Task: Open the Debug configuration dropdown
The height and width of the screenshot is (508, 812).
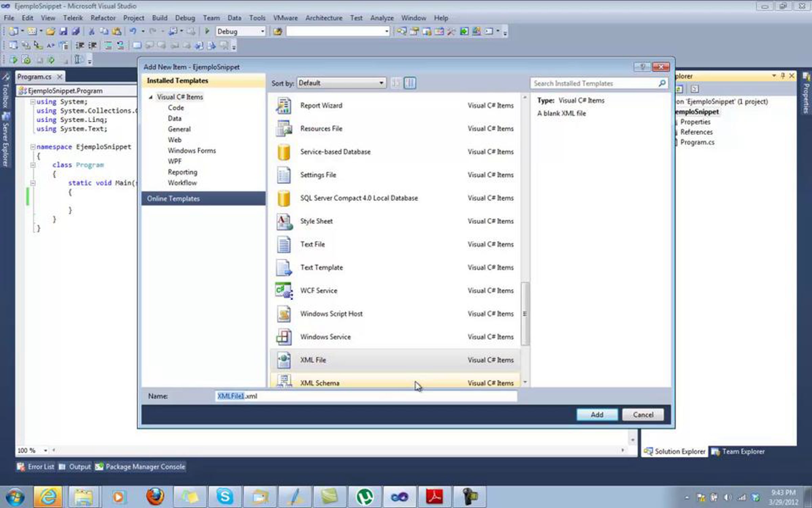Action: [x=262, y=31]
